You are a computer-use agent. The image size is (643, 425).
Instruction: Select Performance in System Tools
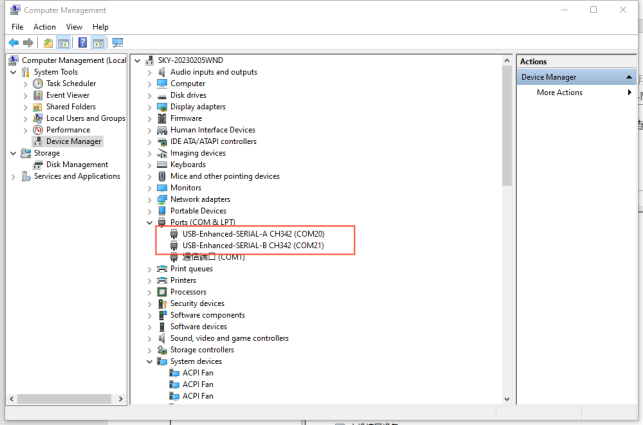coord(67,130)
